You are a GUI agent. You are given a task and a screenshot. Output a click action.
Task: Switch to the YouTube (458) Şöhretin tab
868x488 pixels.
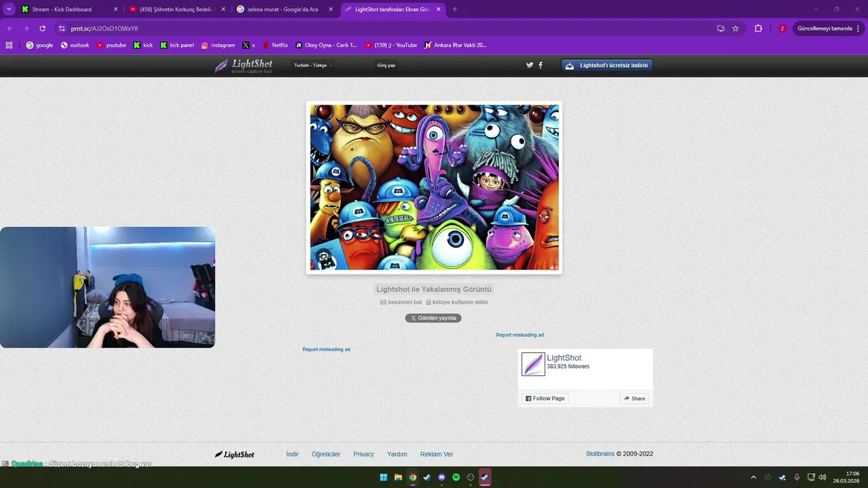[176, 9]
